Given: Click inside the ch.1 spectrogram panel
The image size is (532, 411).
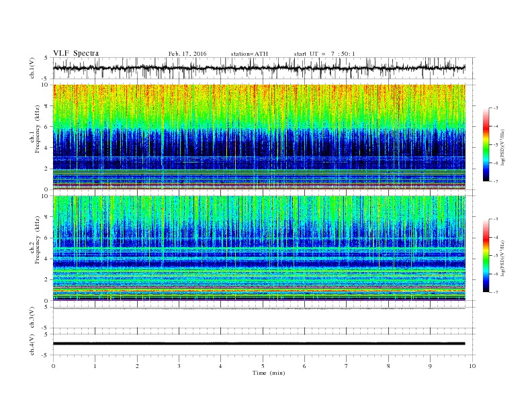Looking at the screenshot, I should pos(259,137).
